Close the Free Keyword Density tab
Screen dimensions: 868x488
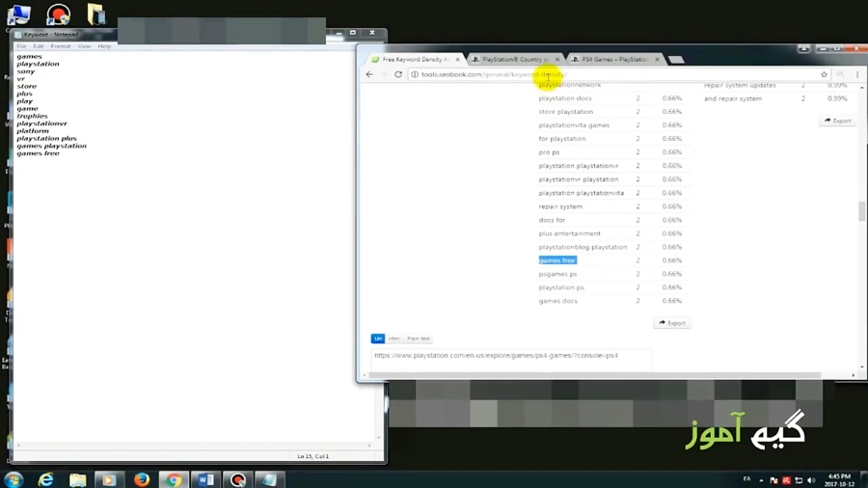point(457,59)
